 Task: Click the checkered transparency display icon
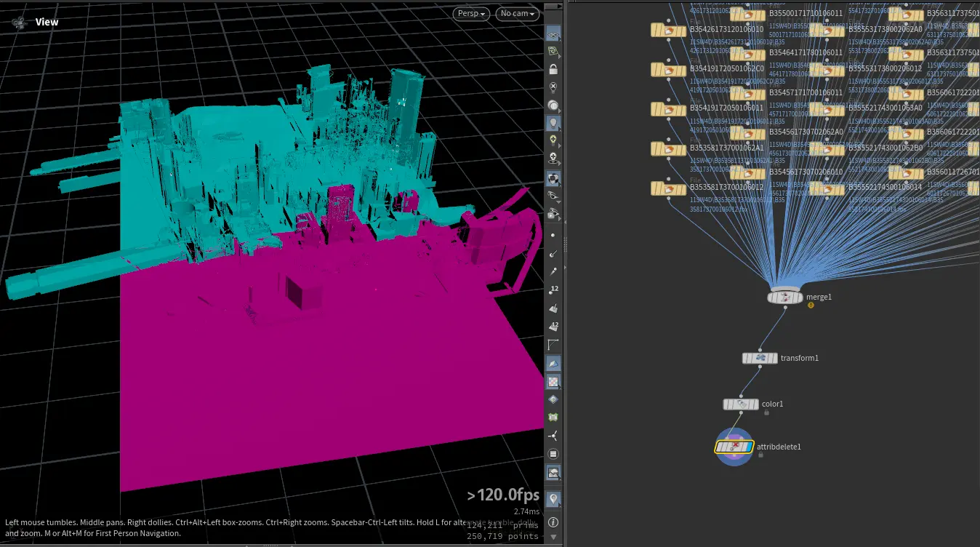tap(553, 381)
